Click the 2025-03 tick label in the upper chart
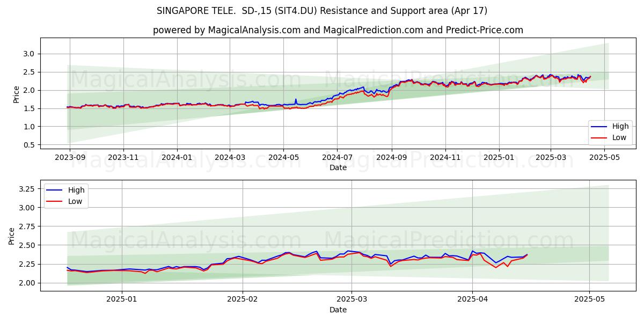Viewport: 644px width, 322px height. (x=551, y=158)
